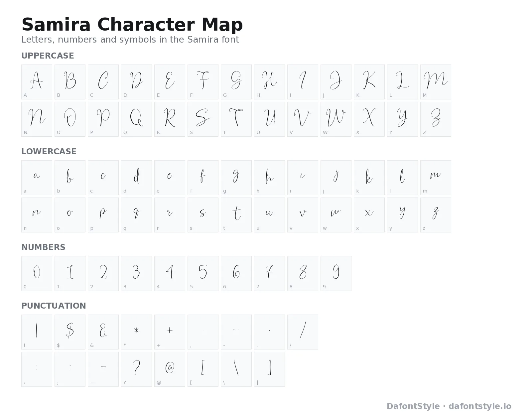Screen dimensions: 532x419
Task: Click the UPPERCASE section heading
Action: click(x=48, y=56)
